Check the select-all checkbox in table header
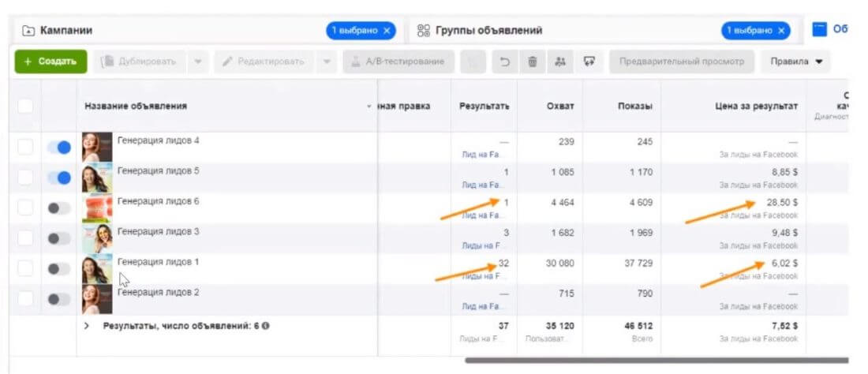This screenshot has height=374, width=868. pyautogui.click(x=25, y=106)
